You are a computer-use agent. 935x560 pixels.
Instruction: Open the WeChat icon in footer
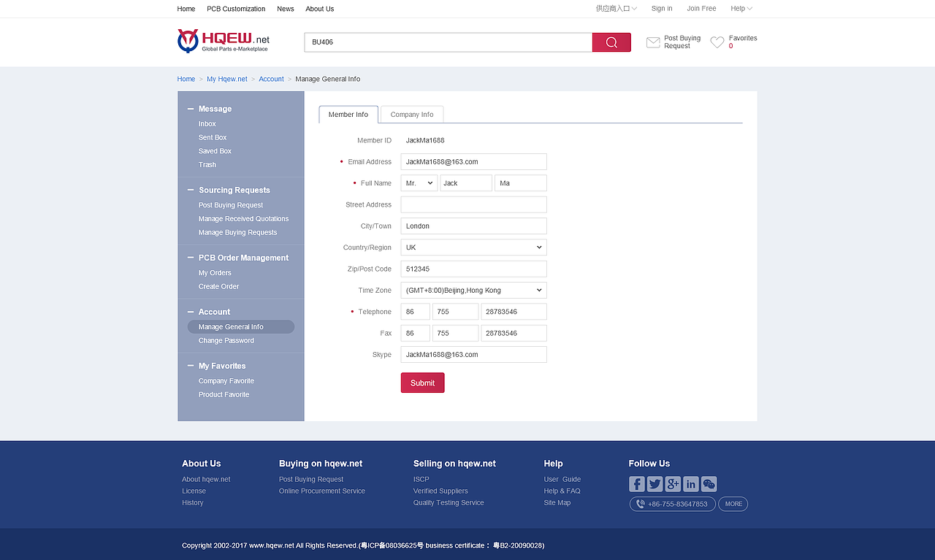point(709,484)
